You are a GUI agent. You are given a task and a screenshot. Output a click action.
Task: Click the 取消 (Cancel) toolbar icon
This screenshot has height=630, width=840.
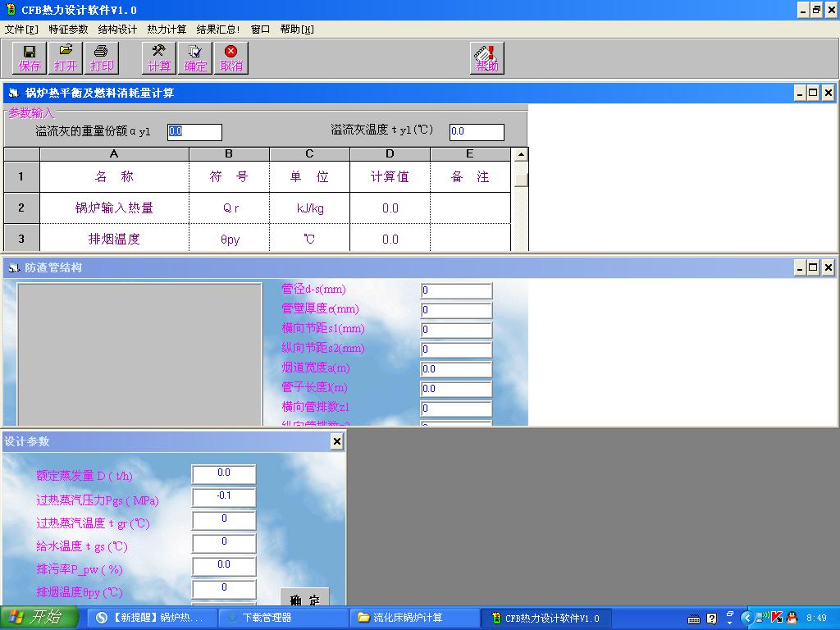click(231, 57)
